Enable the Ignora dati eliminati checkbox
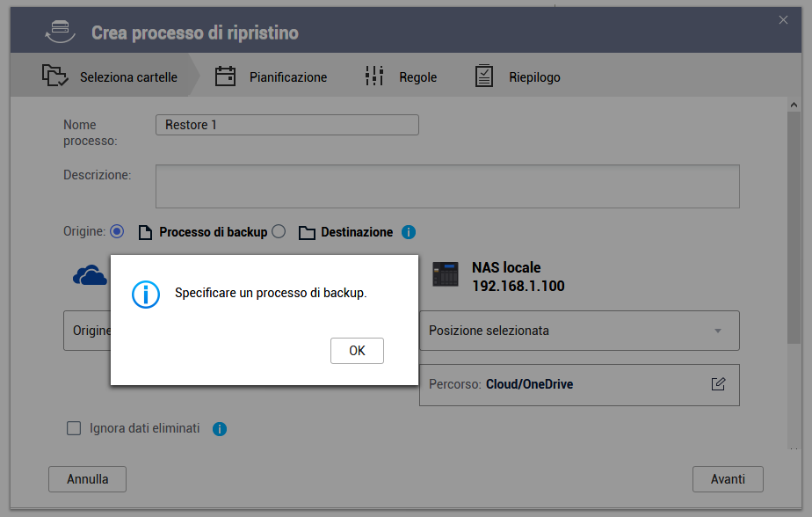 74,428
